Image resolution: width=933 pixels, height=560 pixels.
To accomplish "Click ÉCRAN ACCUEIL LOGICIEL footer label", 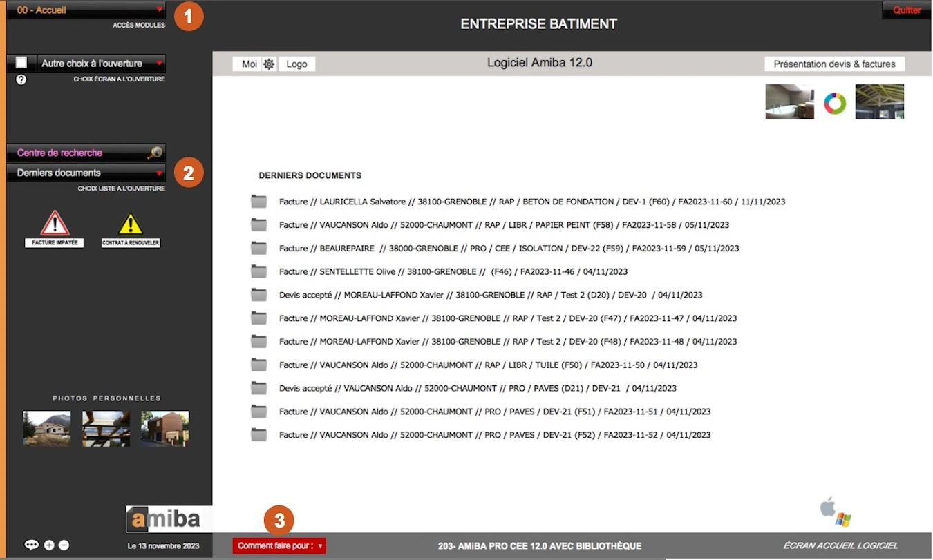I will pyautogui.click(x=840, y=546).
